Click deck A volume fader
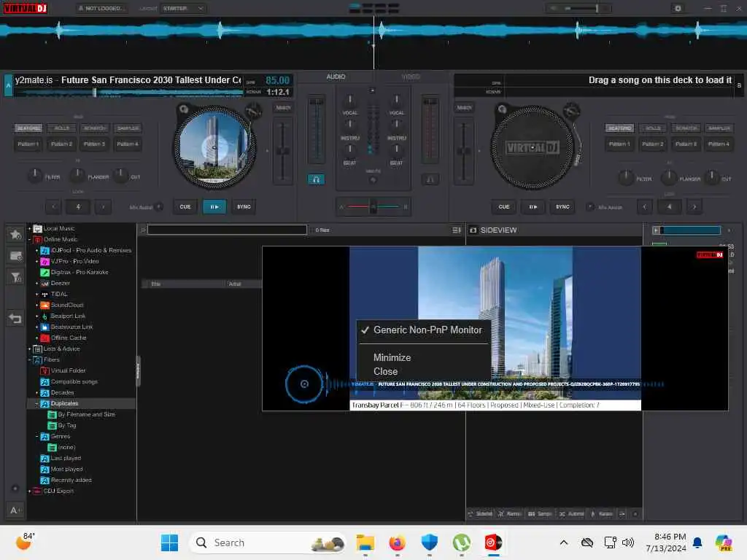Screen dimensions: 747x560 click(317, 130)
